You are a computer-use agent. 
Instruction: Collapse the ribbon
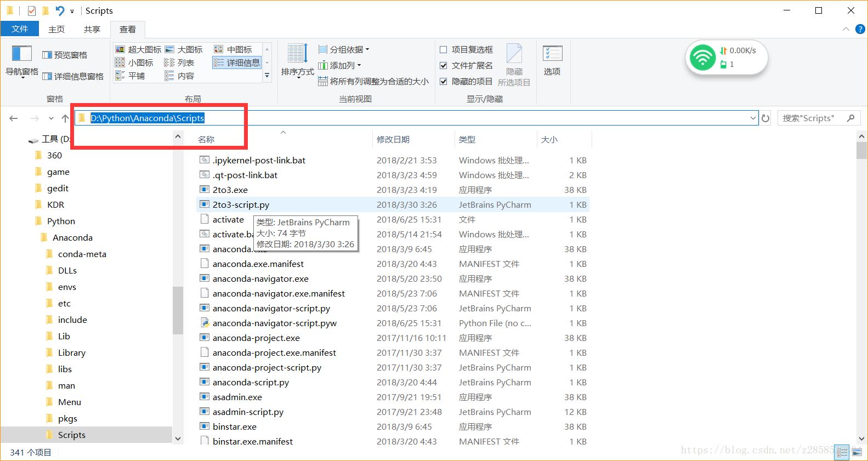[x=846, y=29]
